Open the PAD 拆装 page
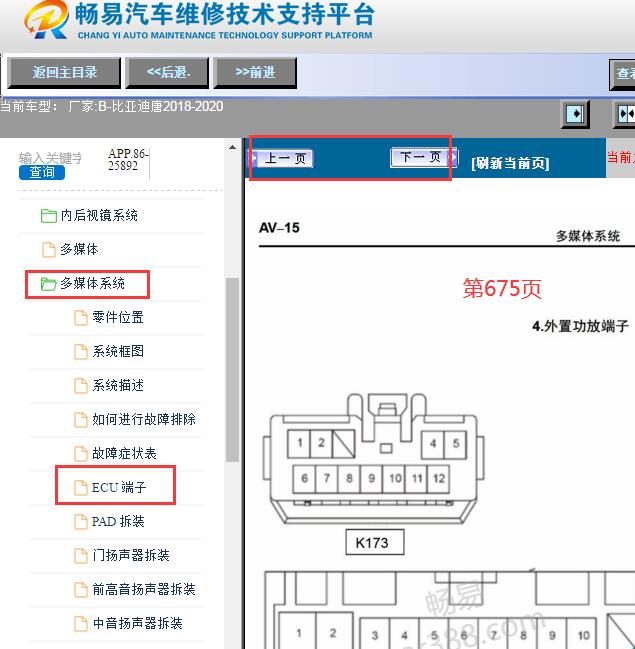Viewport: 635px width, 649px height. [x=118, y=521]
